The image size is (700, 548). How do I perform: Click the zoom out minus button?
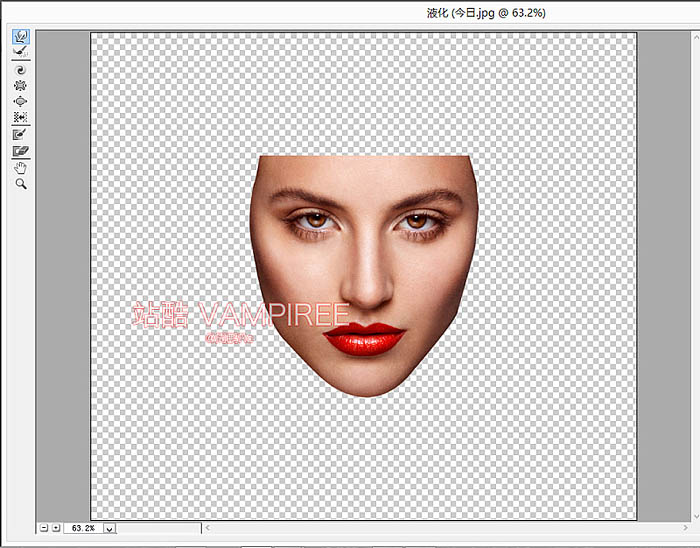point(44,528)
